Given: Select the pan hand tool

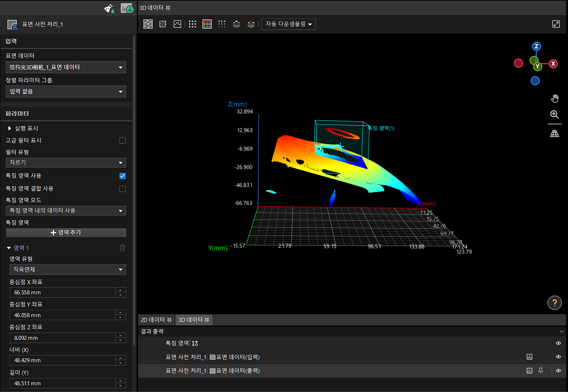Looking at the screenshot, I should click(554, 99).
